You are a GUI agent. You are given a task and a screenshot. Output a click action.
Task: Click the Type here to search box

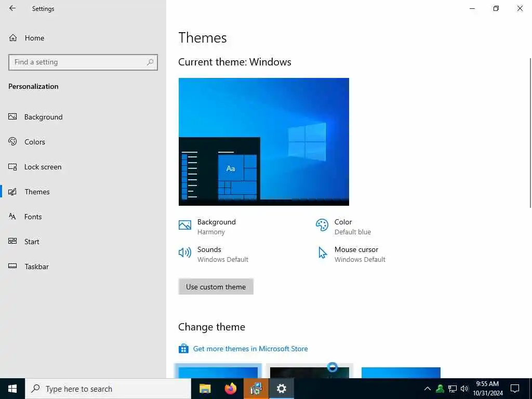tap(108, 389)
